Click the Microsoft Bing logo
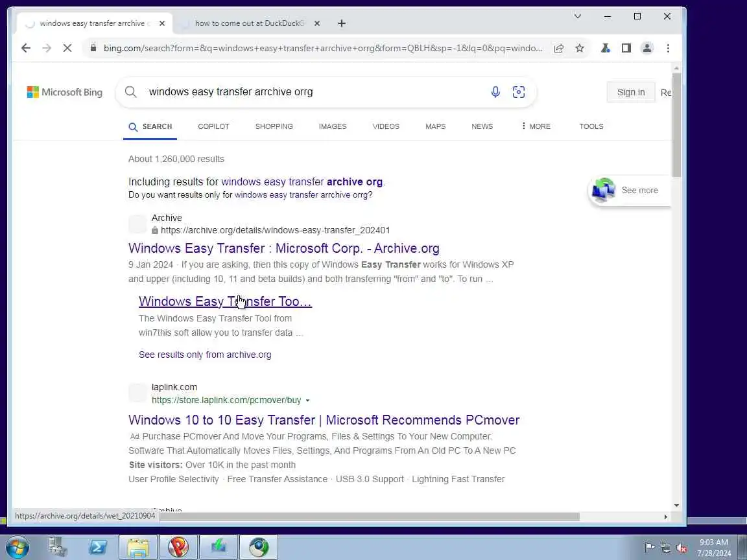Screen dimensions: 747x560 [65, 92]
